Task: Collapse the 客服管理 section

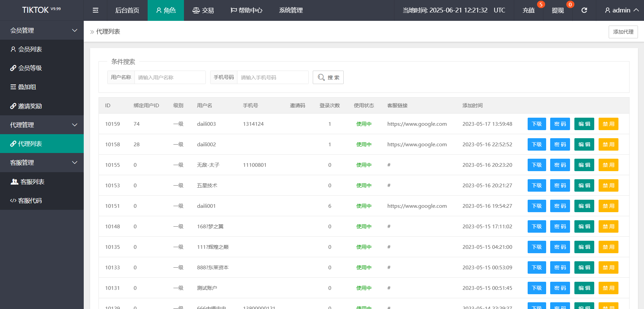Action: tap(42, 162)
